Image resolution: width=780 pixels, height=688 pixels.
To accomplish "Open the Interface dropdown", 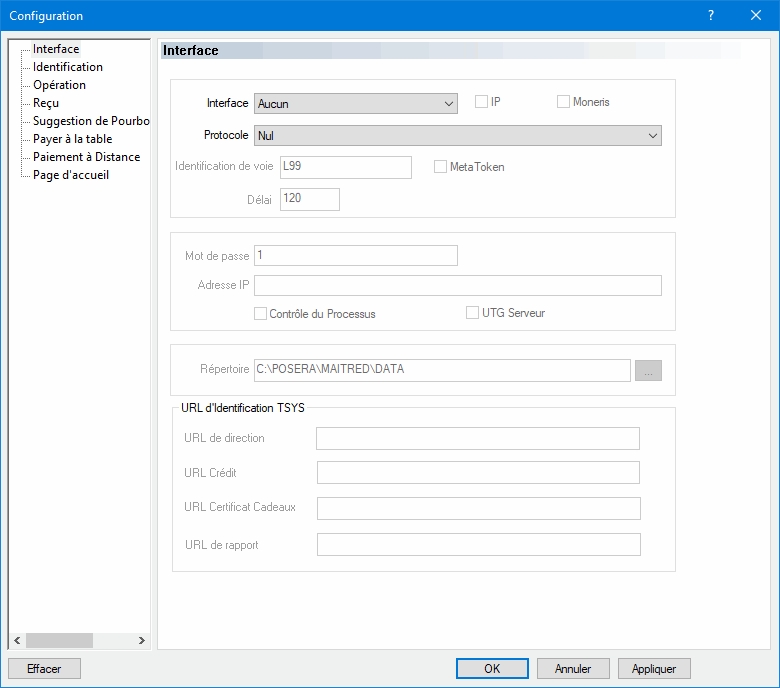I will 355,103.
